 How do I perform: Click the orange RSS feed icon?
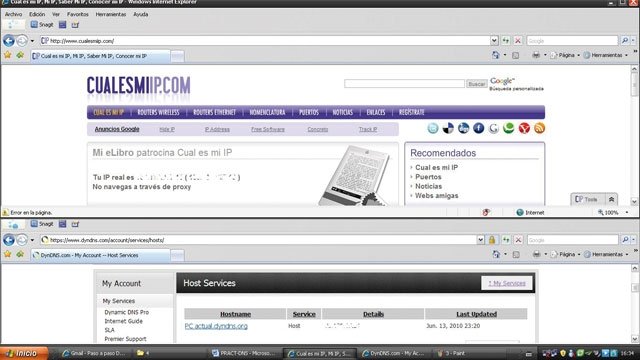pos(539,129)
